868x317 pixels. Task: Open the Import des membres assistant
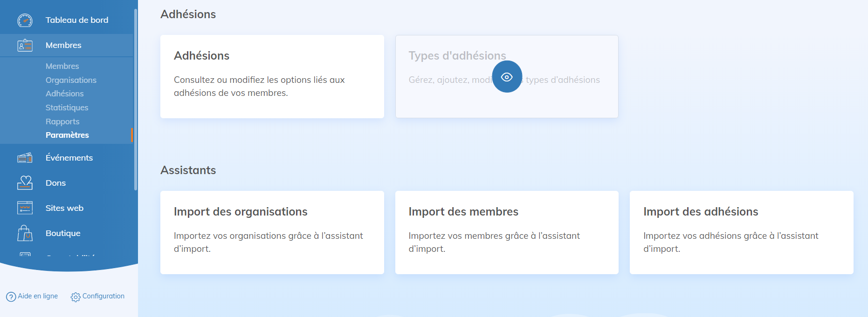[x=507, y=232]
